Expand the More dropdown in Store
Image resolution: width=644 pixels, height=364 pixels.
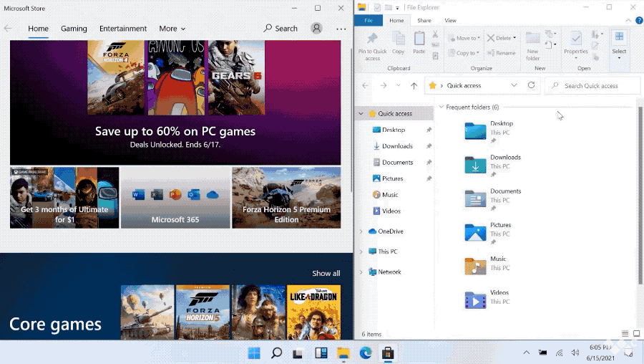172,29
